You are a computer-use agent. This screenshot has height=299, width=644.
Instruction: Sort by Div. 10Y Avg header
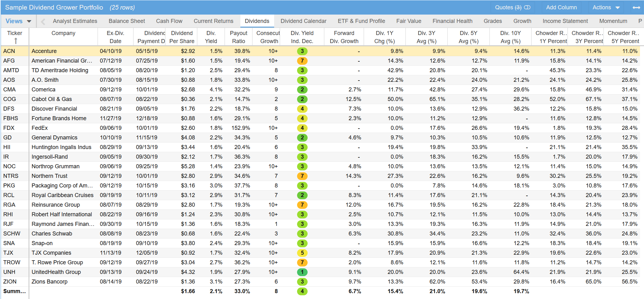coord(510,37)
